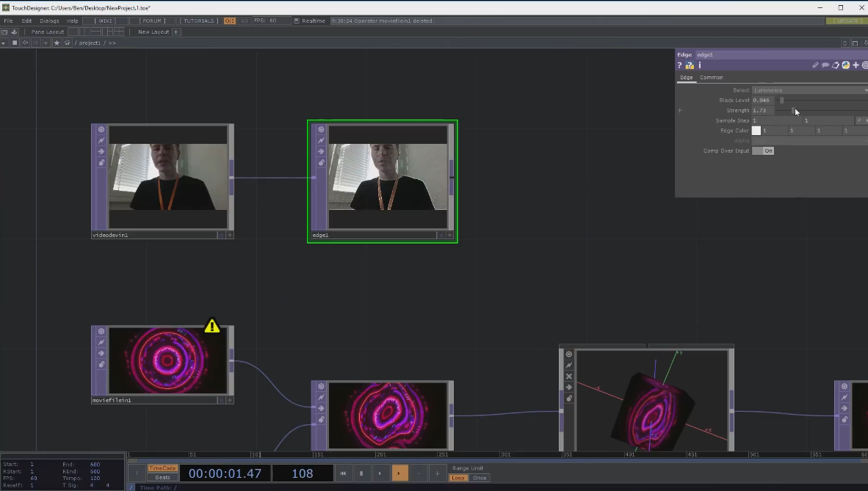Click the back arrow in path bar

pos(26,43)
